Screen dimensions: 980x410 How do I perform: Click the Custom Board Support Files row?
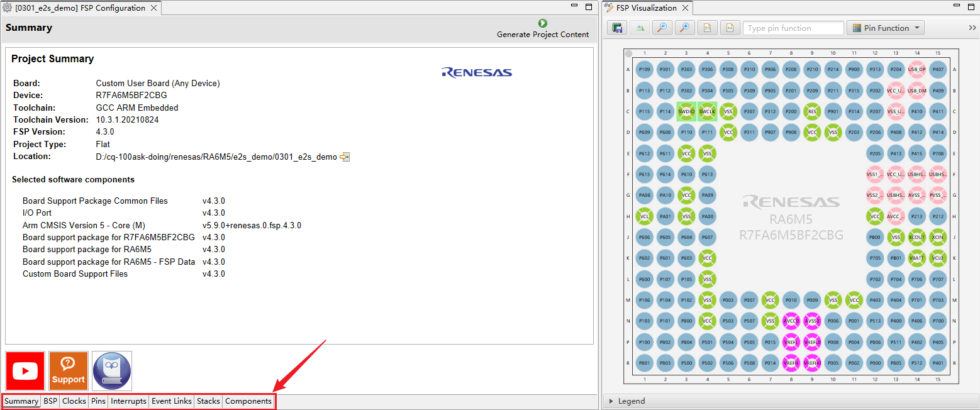(123, 274)
